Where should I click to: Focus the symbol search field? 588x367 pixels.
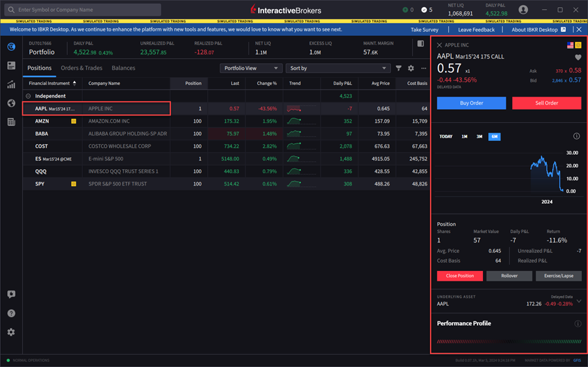point(82,10)
